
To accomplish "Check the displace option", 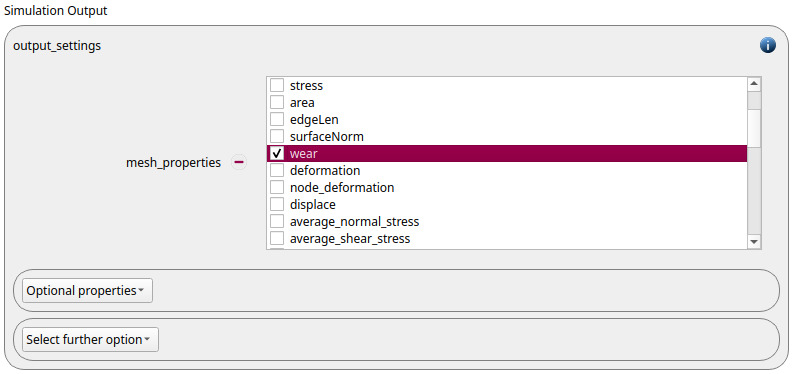I will [x=277, y=204].
